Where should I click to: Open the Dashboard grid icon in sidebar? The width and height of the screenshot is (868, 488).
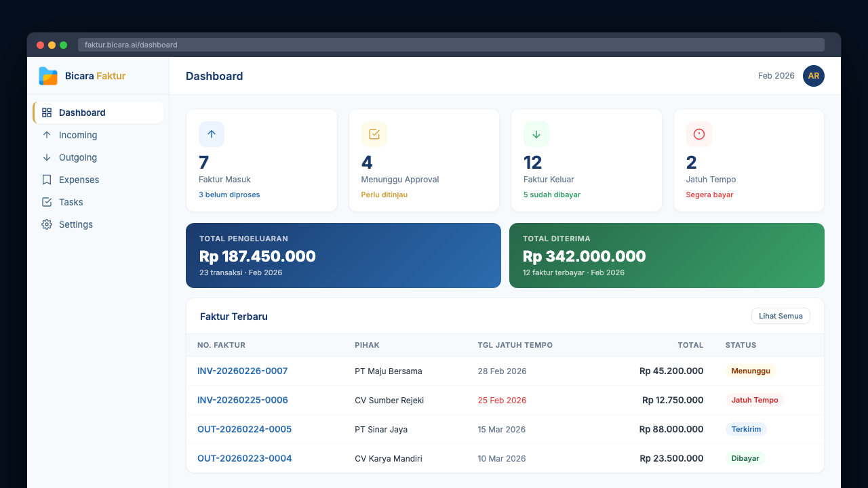click(x=47, y=113)
